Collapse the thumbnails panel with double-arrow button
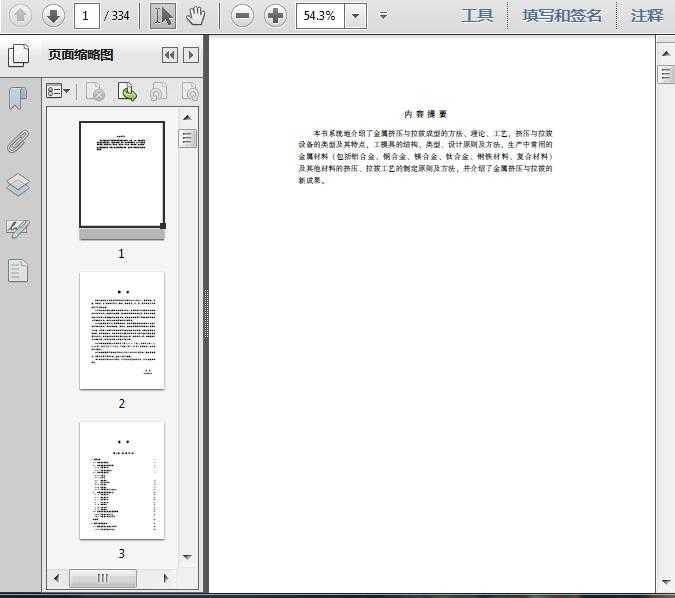 point(170,55)
